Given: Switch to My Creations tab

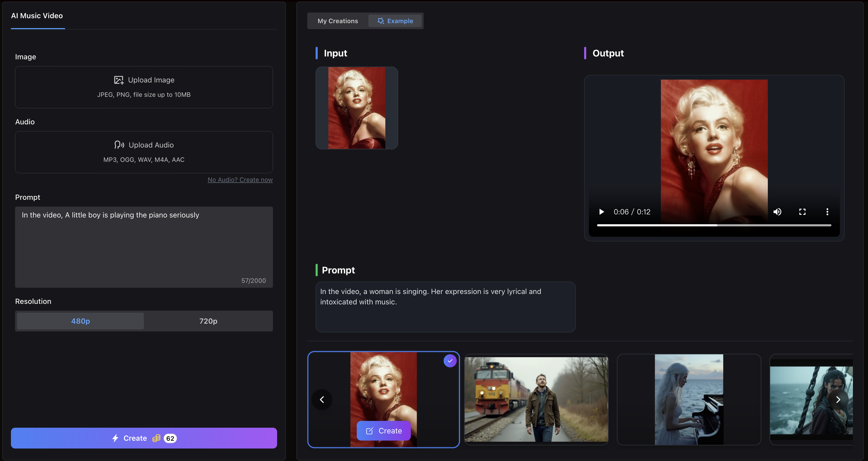Looking at the screenshot, I should tap(338, 21).
